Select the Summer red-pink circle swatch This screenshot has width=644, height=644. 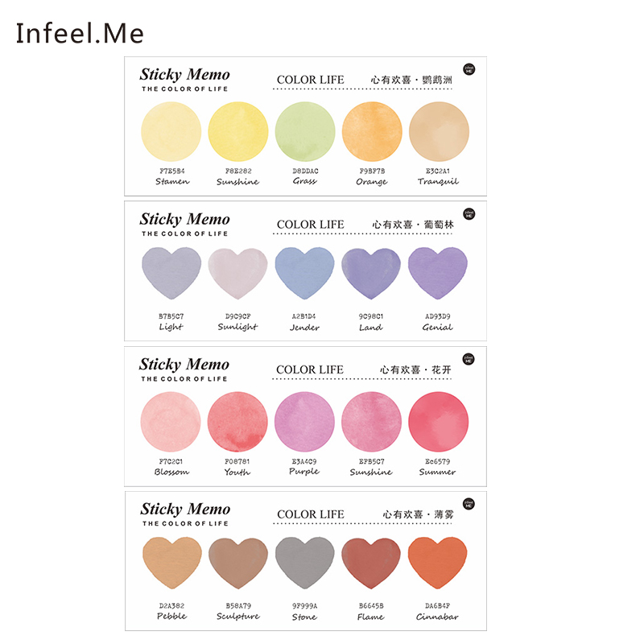[x=438, y=422]
